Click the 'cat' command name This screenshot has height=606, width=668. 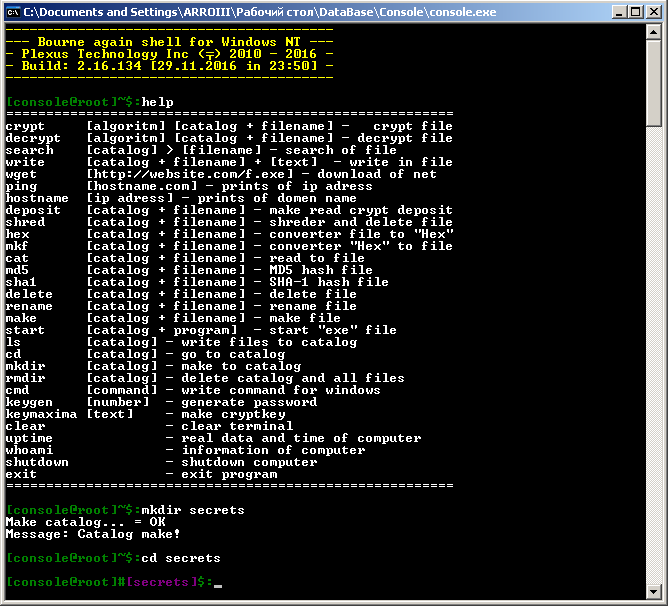pos(17,258)
